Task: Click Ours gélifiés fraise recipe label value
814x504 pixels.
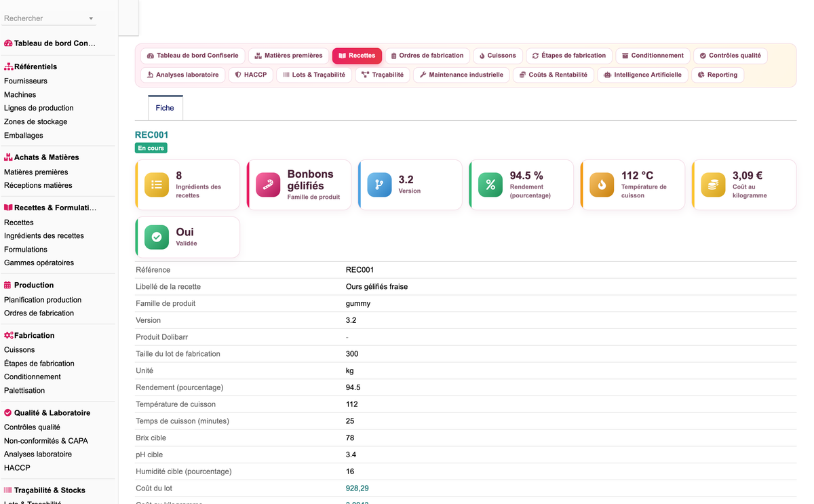Action: coord(376,286)
